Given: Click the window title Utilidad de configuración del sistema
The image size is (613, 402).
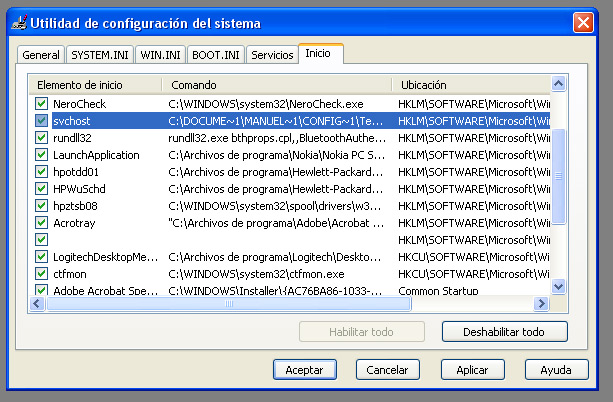Looking at the screenshot, I should [x=145, y=23].
